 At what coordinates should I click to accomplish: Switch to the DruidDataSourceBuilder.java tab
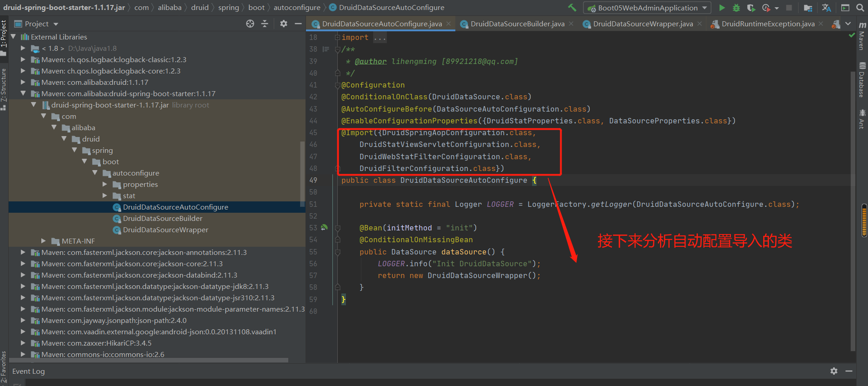click(x=517, y=24)
